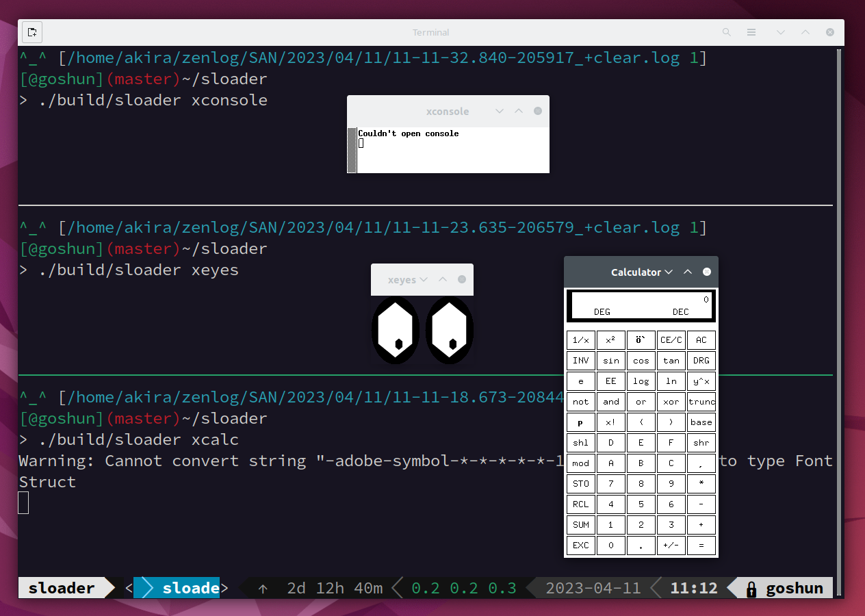Image resolution: width=865 pixels, height=616 pixels.
Task: Click the left eye in xeyes
Action: [396, 331]
